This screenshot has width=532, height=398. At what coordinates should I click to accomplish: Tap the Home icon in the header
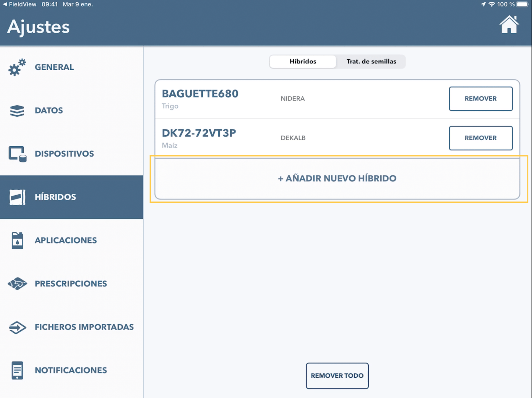[x=509, y=25]
